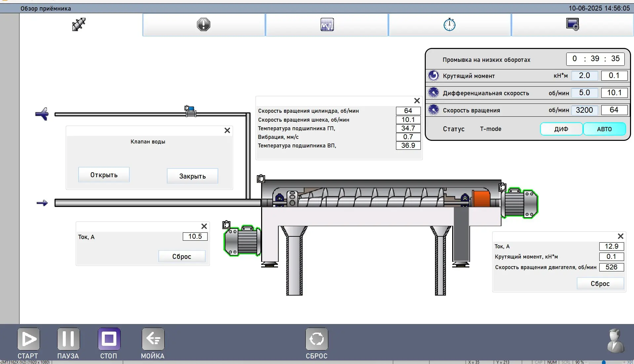
Task: Click the info marker by right motor
Action: 502,187
